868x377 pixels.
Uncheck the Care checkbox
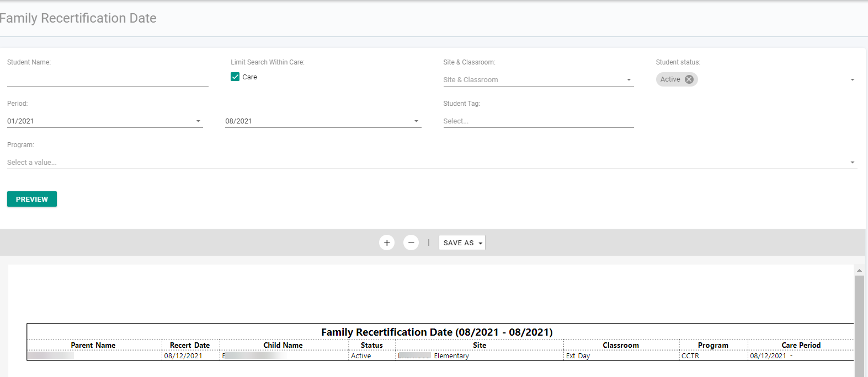(x=235, y=77)
